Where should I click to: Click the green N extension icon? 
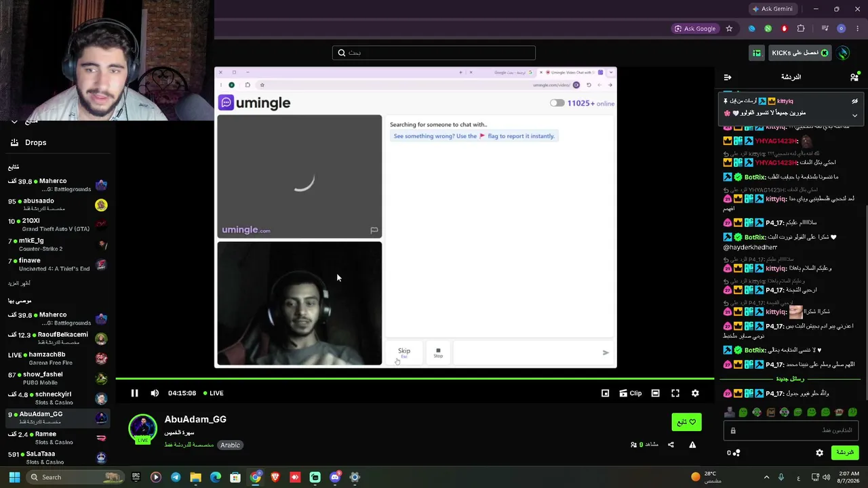tap(768, 28)
